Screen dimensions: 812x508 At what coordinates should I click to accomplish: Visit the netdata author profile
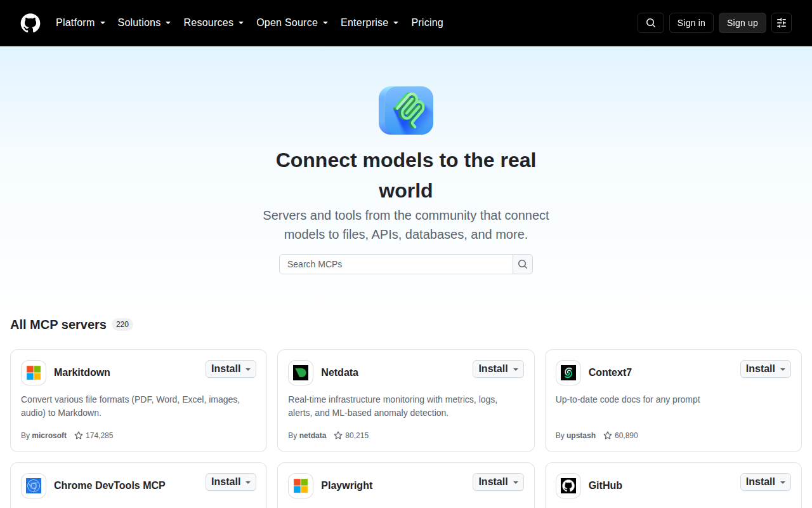click(313, 436)
